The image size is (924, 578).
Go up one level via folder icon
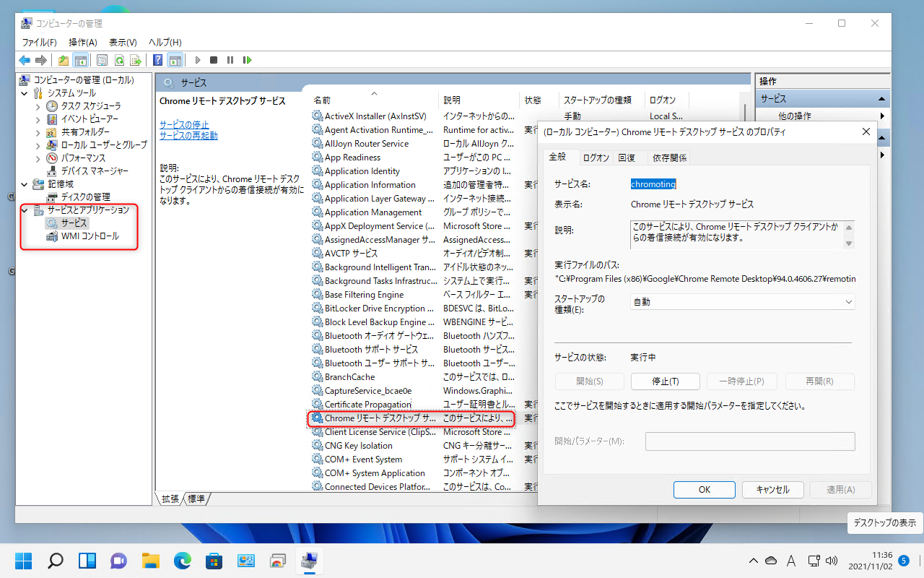64,60
